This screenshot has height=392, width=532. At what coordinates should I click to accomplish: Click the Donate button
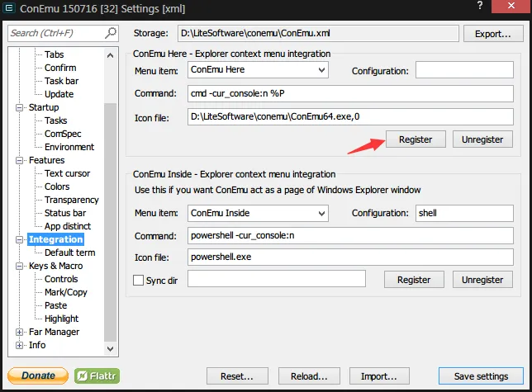38,375
